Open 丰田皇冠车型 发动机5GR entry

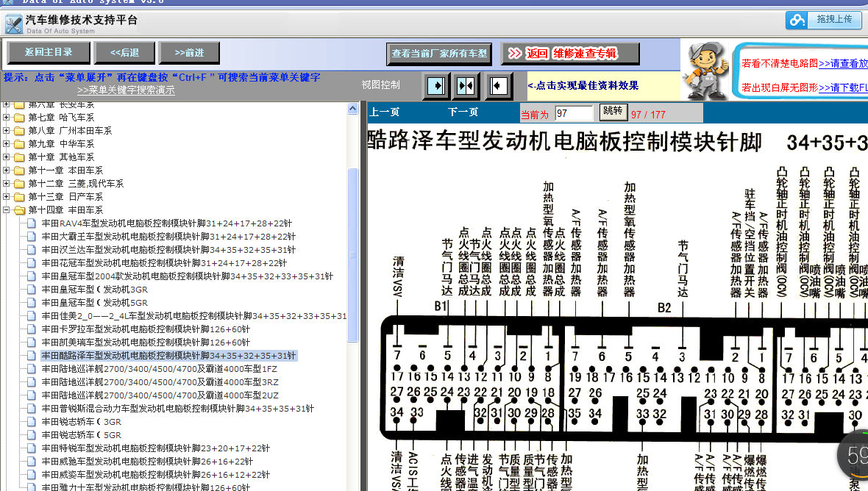pyautogui.click(x=95, y=303)
